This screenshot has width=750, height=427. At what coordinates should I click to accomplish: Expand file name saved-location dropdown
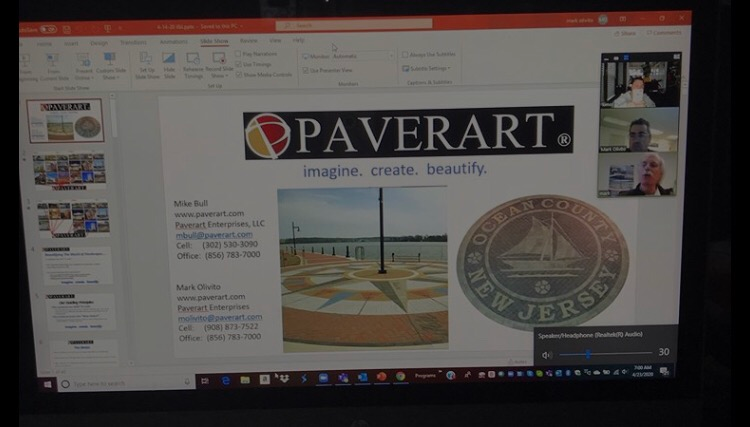pos(242,26)
